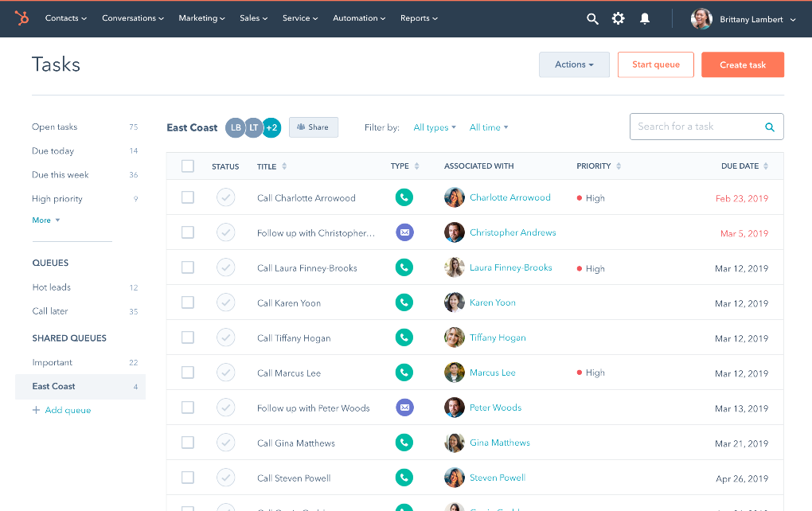Open the Automation menu
Screen dimensions: 812x511
[x=358, y=18]
